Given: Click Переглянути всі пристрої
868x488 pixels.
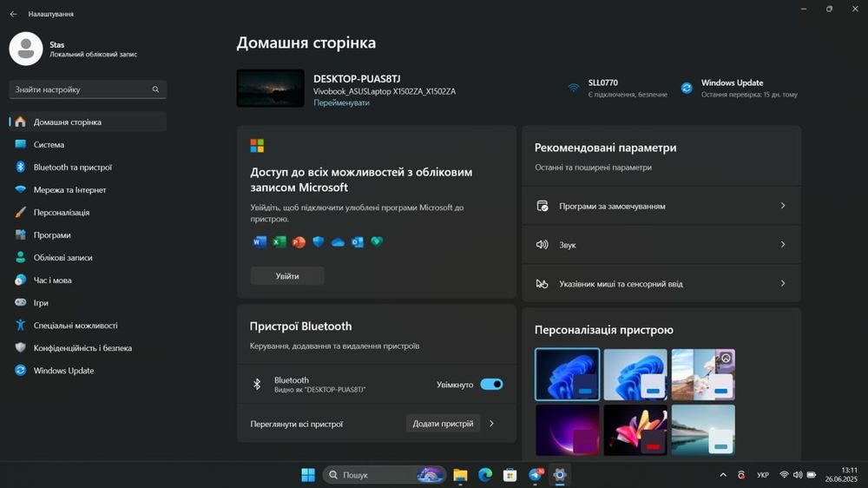Looking at the screenshot, I should [297, 425].
